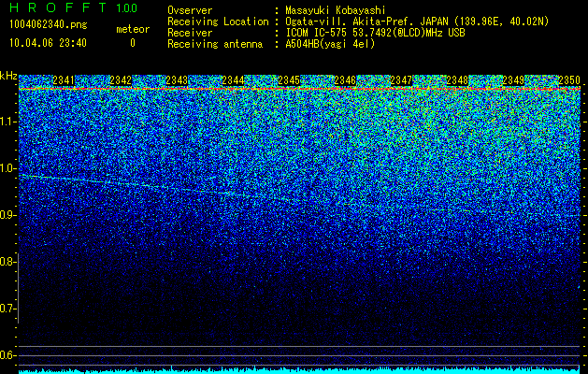This screenshot has width=588, height=374.
Task: Select the ICOM IC-575 receiver description
Action: [376, 33]
